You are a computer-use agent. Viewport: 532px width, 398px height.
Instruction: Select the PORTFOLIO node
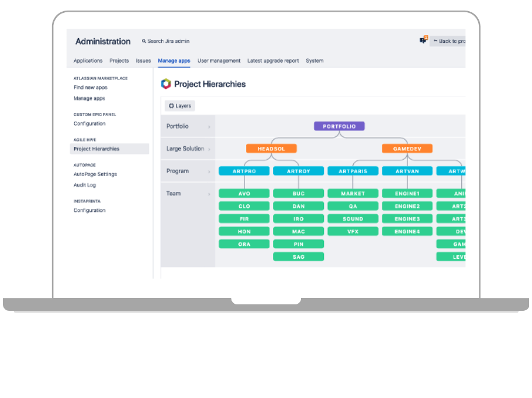coord(339,126)
